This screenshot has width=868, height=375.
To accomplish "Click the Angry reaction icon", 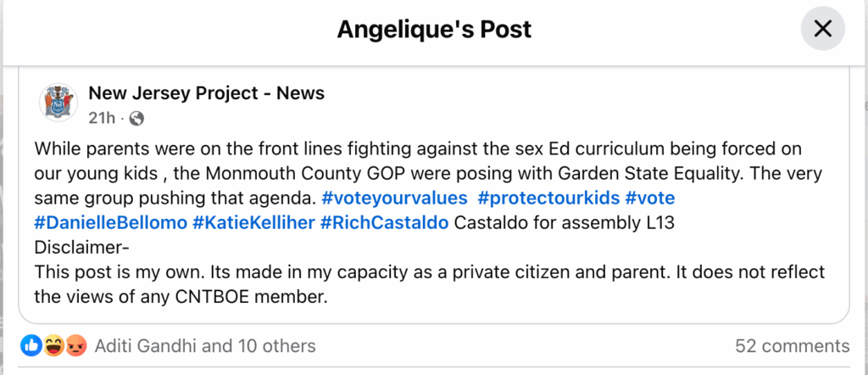I will coord(75,346).
